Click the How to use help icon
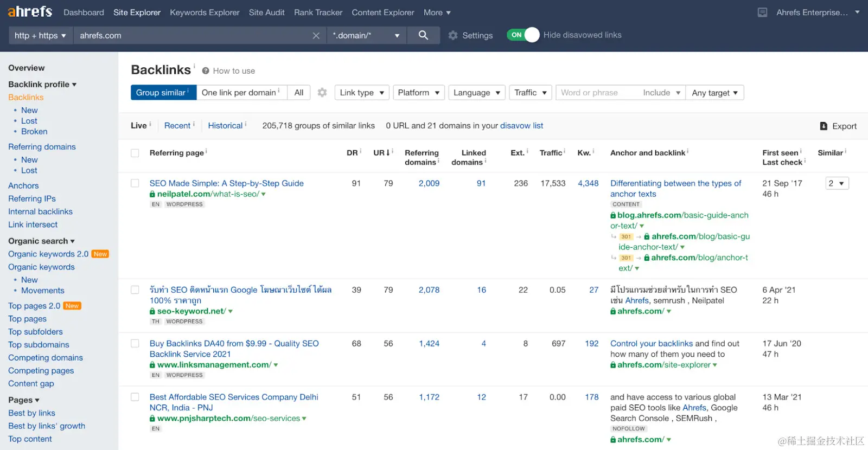 tap(206, 71)
